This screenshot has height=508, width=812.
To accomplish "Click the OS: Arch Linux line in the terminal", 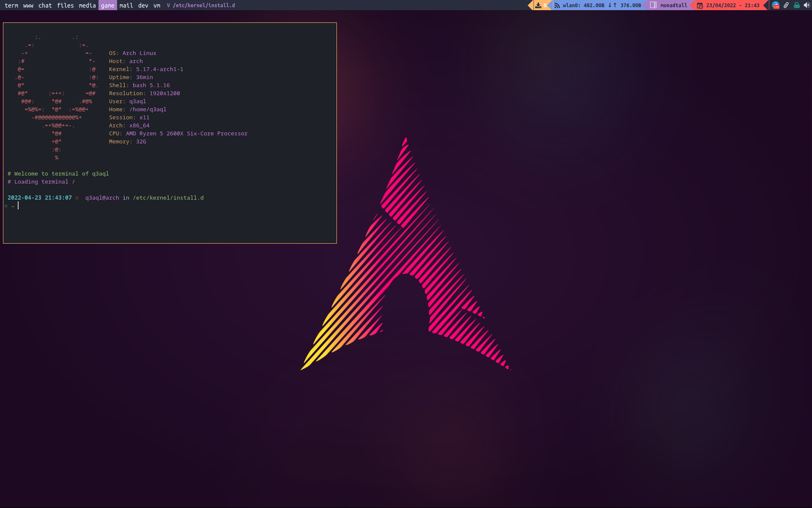I will click(x=133, y=53).
